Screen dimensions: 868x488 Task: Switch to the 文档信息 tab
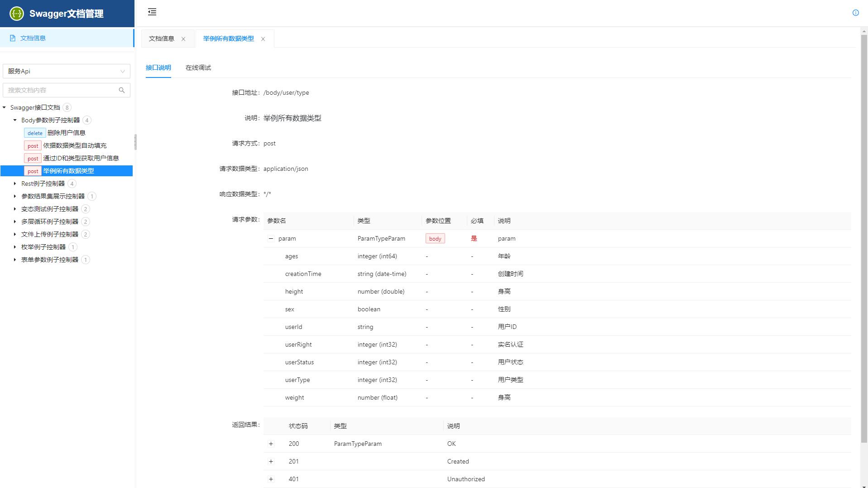tap(161, 39)
